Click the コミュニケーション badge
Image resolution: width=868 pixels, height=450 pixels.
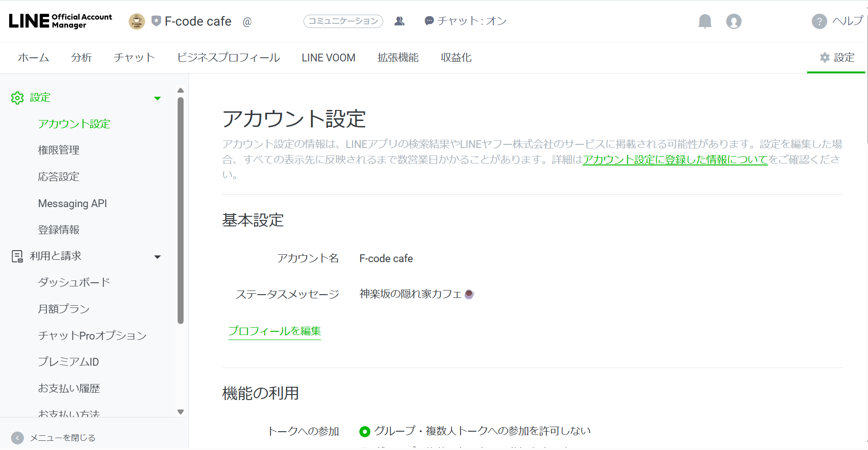tap(343, 21)
